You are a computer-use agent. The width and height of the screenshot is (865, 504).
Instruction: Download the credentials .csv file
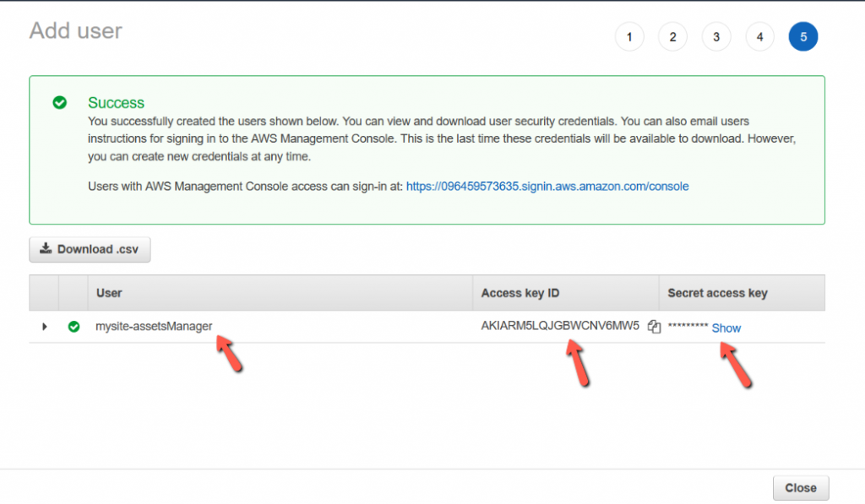pos(90,249)
